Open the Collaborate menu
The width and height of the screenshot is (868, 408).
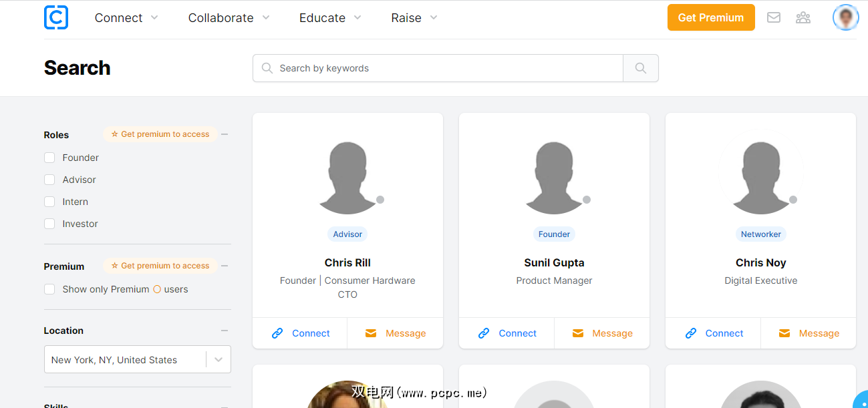coord(229,18)
